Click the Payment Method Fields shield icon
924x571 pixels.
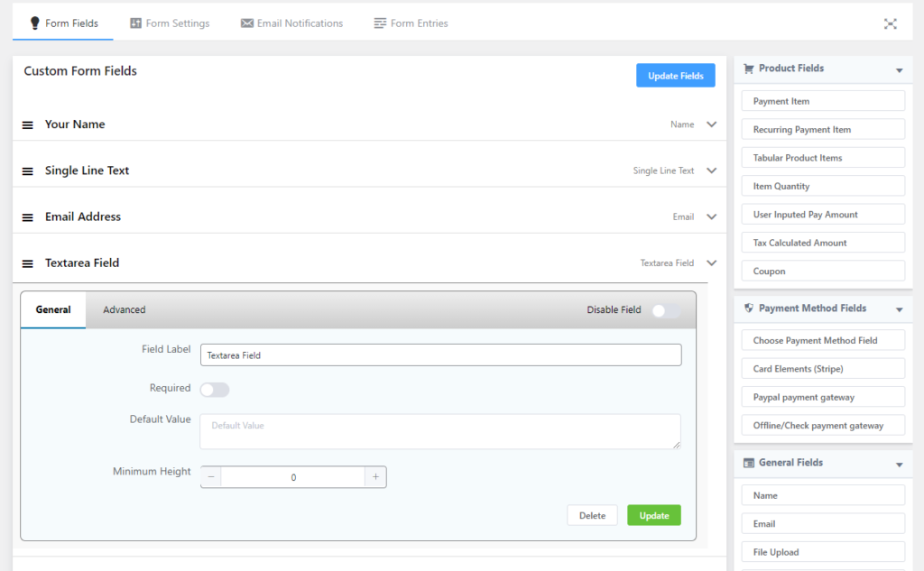(748, 309)
